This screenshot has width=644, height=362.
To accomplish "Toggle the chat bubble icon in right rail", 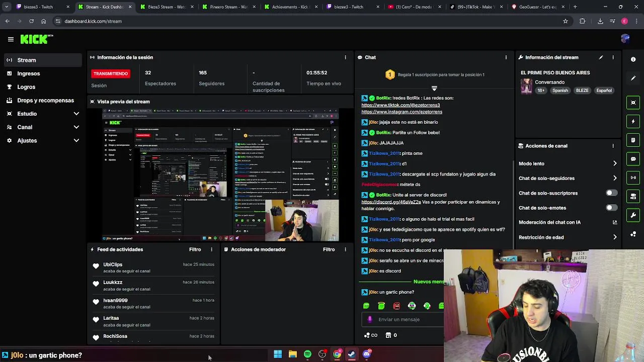I will pos(633,159).
